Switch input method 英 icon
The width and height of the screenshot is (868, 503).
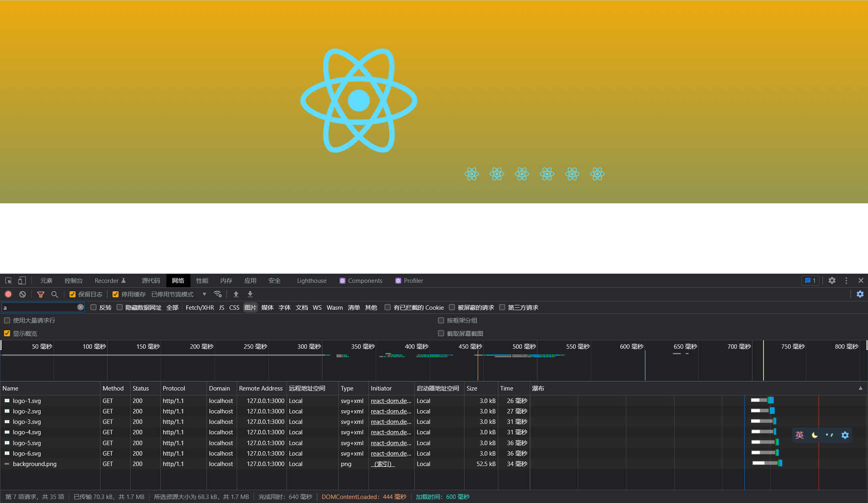[x=800, y=435]
